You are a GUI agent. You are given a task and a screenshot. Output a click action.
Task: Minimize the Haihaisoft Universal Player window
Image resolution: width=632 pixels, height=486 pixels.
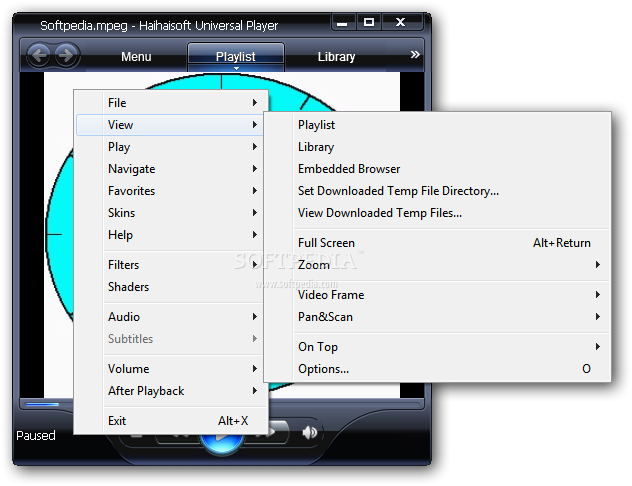coord(343,22)
